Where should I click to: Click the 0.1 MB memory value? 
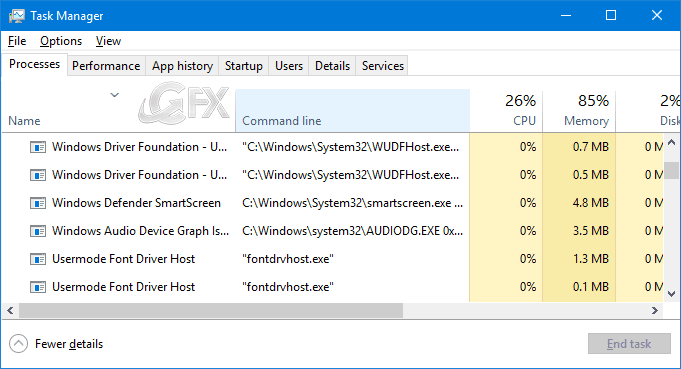pyautogui.click(x=591, y=287)
